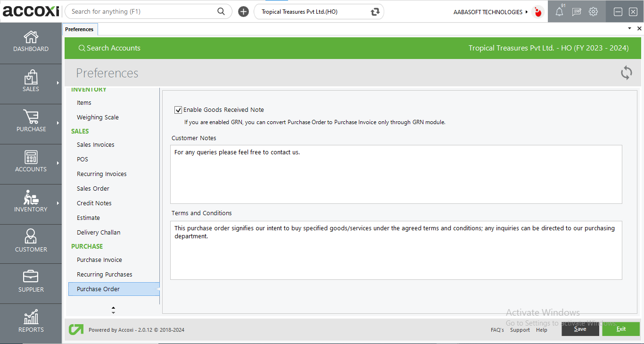This screenshot has width=644, height=344.
Task: Open the tab list dropdown arrow
Action: point(629,29)
